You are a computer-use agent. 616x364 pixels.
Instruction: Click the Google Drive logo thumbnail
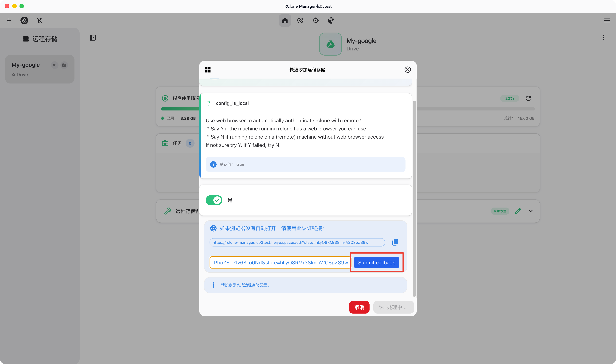[x=330, y=44]
